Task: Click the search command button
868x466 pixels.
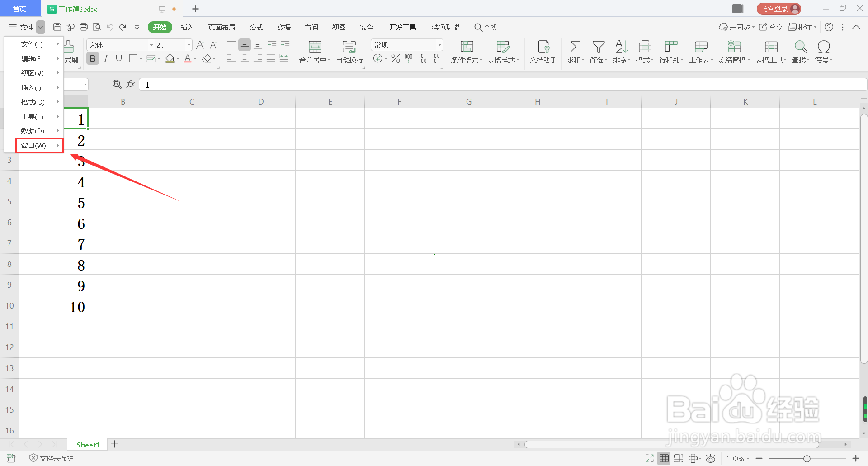Action: [486, 27]
